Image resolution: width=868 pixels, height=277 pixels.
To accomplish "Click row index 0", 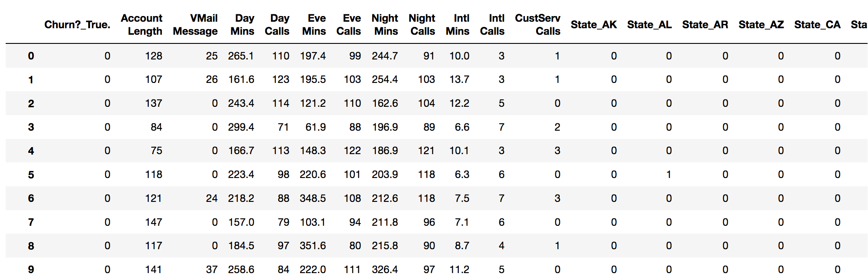I will [31, 56].
